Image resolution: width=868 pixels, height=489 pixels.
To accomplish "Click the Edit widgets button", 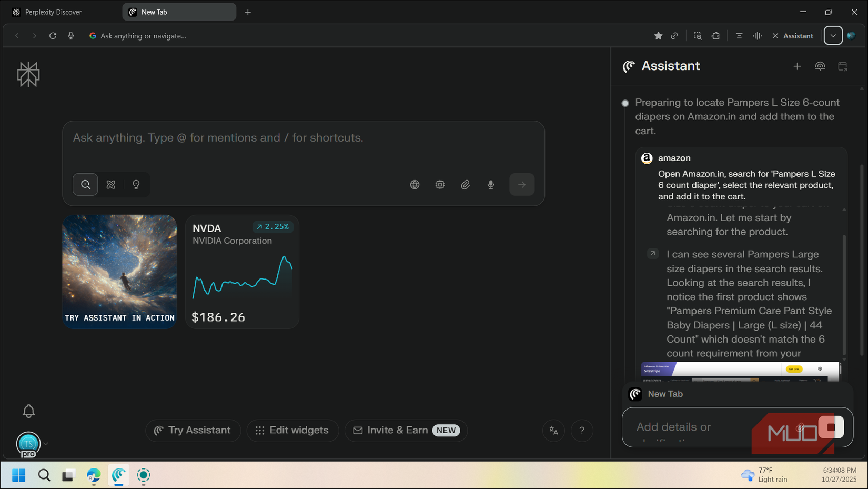I will point(292,431).
